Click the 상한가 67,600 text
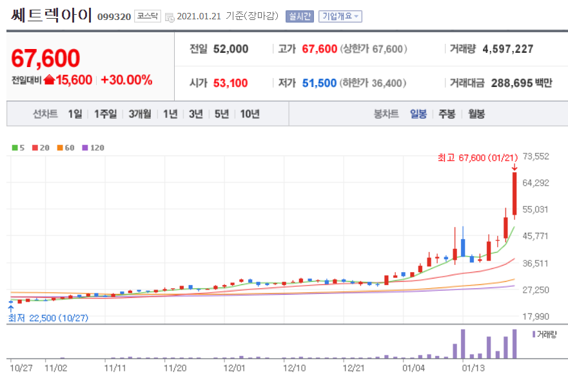Viewport: 568px width, 392px height. [x=373, y=49]
